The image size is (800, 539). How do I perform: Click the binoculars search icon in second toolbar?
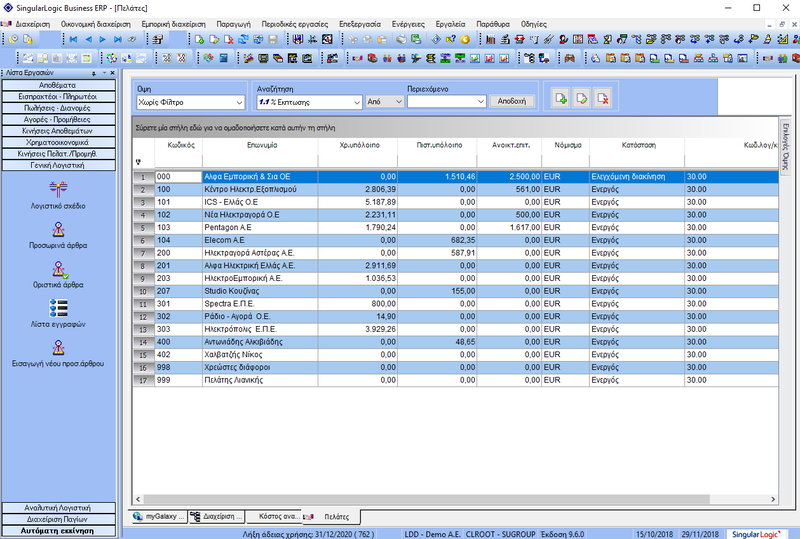[x=570, y=59]
